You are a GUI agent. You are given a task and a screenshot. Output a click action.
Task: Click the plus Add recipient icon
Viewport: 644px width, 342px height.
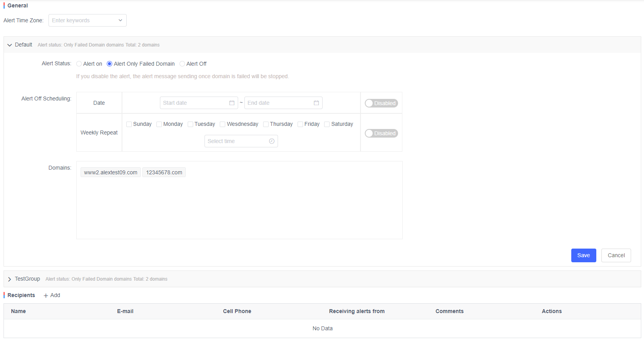46,295
